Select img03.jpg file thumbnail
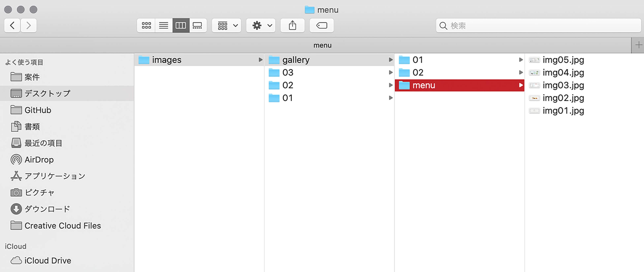 (x=534, y=85)
